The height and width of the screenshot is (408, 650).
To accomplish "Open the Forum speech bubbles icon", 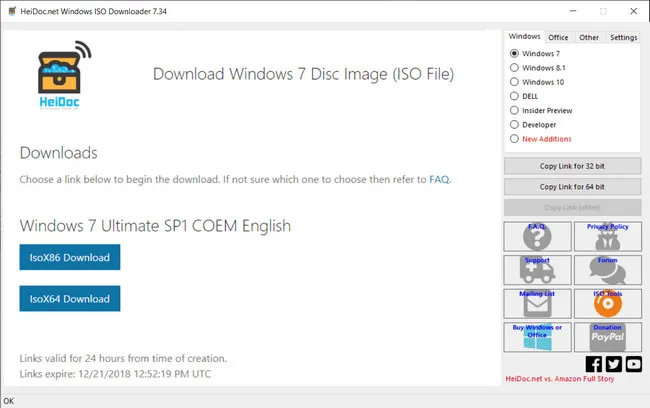I will [x=607, y=270].
